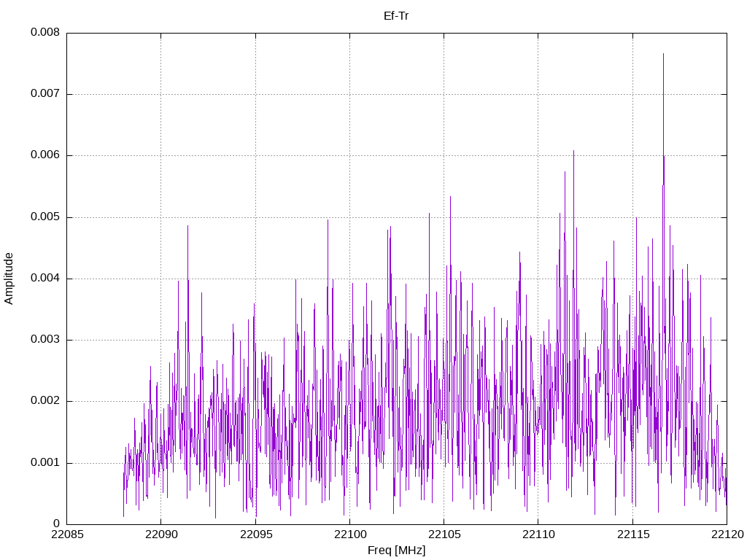This screenshot has width=747, height=560.
Task: Click the 0.003 y-axis tick label
Action: click(45, 340)
